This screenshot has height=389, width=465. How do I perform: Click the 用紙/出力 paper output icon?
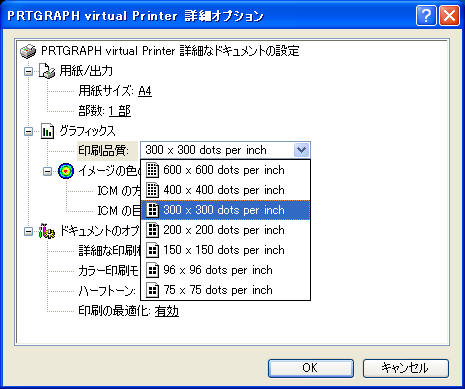[47, 71]
